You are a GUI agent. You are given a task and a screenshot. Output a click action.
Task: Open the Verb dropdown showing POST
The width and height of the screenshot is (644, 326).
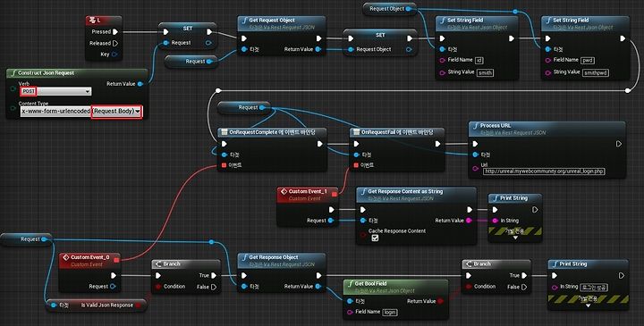coord(55,91)
